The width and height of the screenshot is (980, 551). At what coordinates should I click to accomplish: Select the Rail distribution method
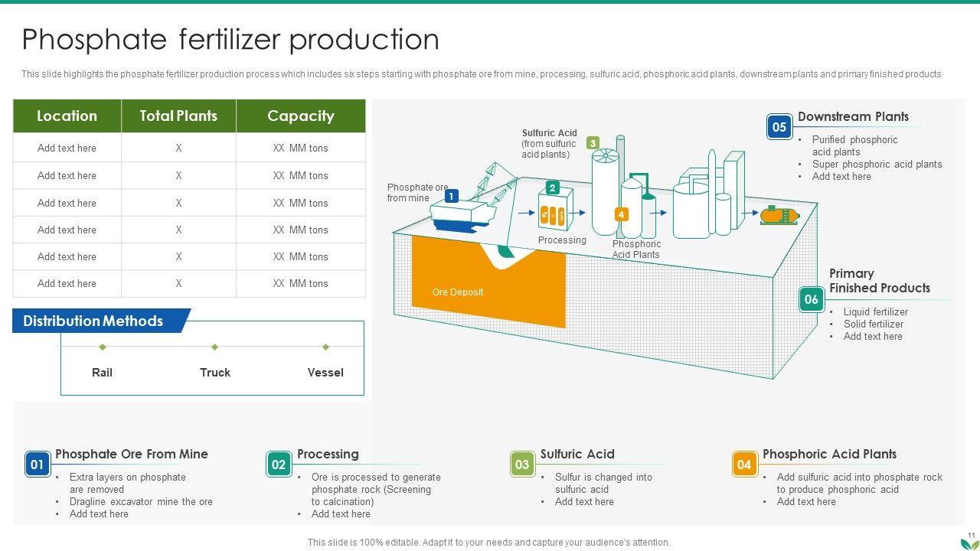tap(102, 373)
